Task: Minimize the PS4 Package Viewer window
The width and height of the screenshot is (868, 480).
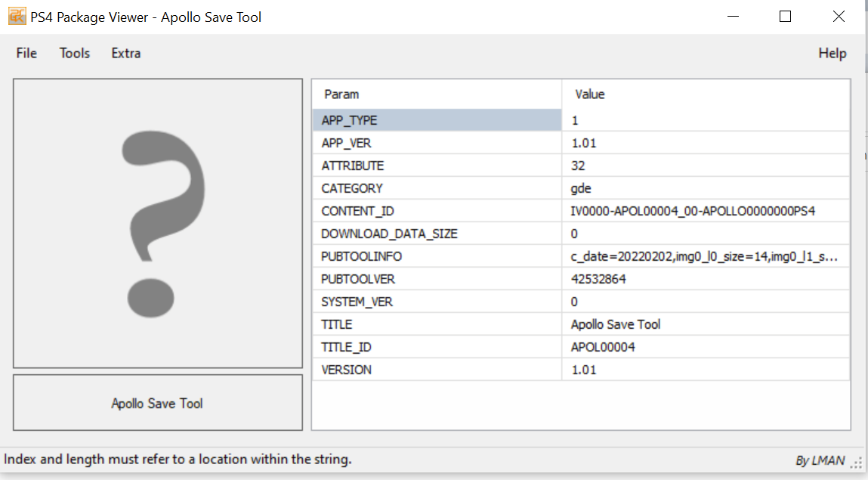Action: (x=733, y=17)
